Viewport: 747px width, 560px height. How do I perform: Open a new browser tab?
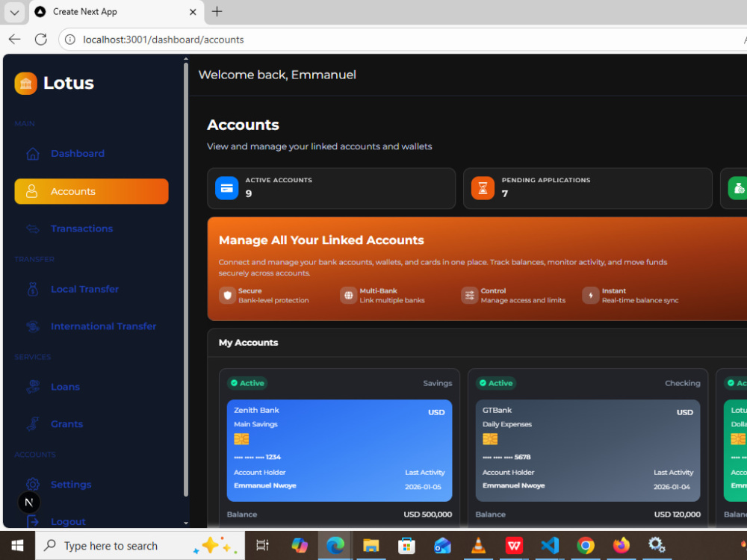[x=217, y=11]
